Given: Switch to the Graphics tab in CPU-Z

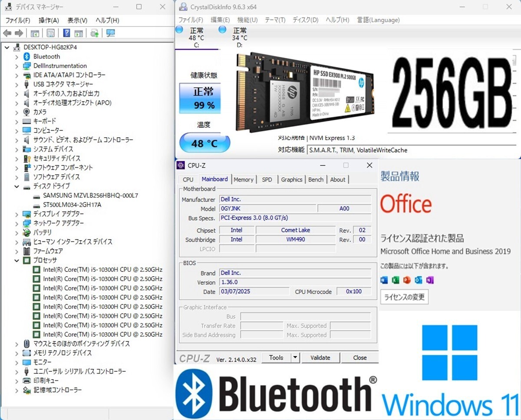Looking at the screenshot, I should click(x=292, y=179).
